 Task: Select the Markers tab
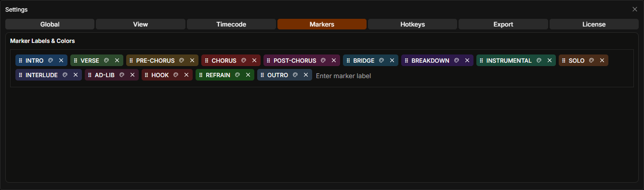pyautogui.click(x=322, y=24)
